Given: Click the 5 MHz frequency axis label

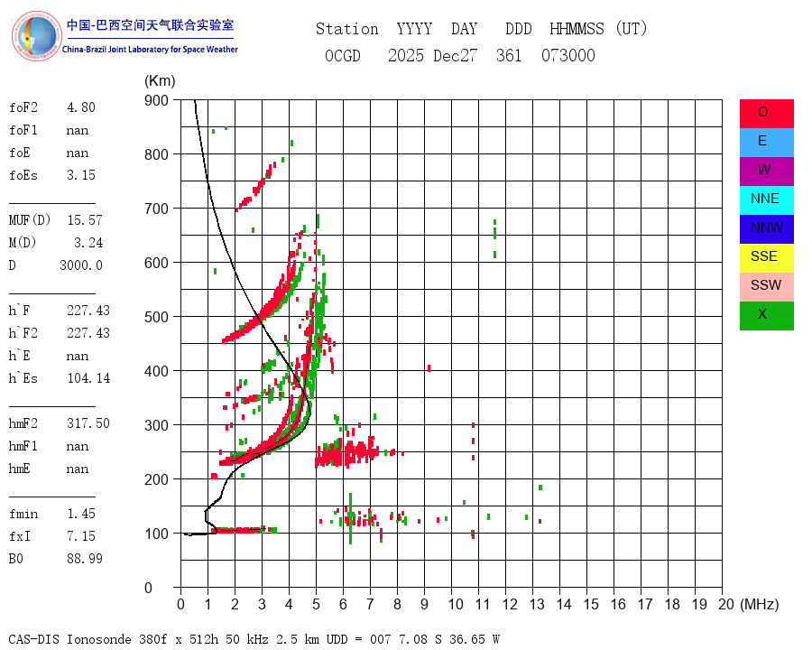Looking at the screenshot, I should click(x=316, y=604).
